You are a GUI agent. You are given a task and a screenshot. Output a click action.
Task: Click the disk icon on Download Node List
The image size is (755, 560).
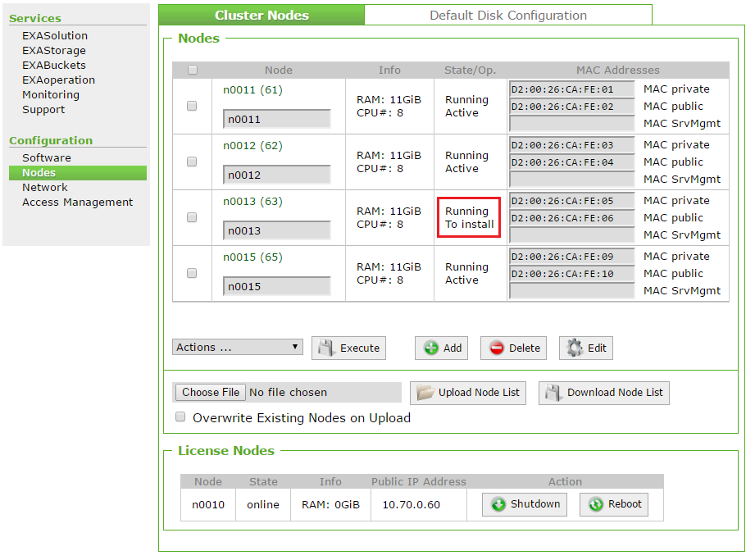tap(553, 393)
